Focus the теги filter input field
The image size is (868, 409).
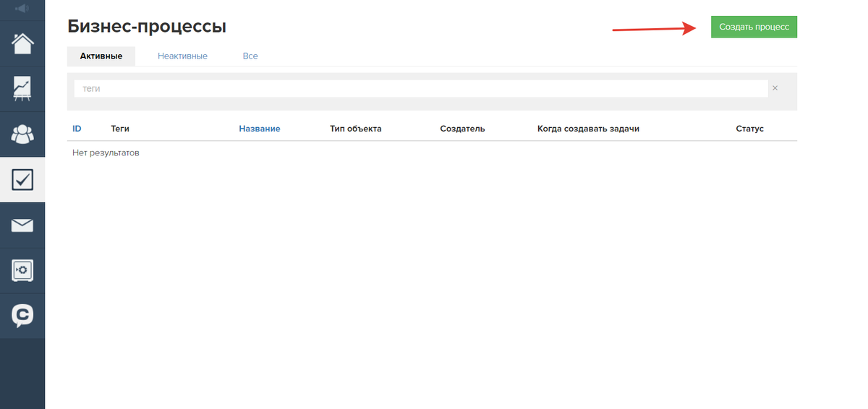pyautogui.click(x=420, y=88)
